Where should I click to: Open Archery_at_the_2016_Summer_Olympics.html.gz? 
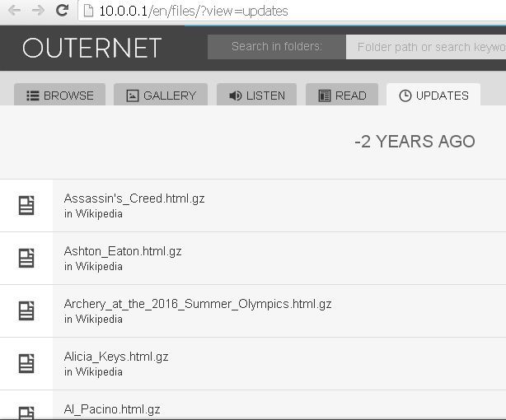point(198,304)
